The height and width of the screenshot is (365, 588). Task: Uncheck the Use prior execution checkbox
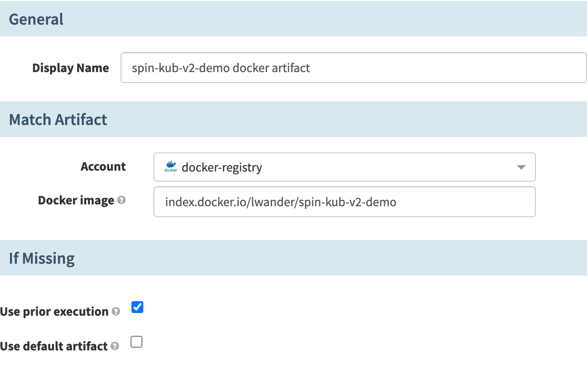[x=137, y=307]
